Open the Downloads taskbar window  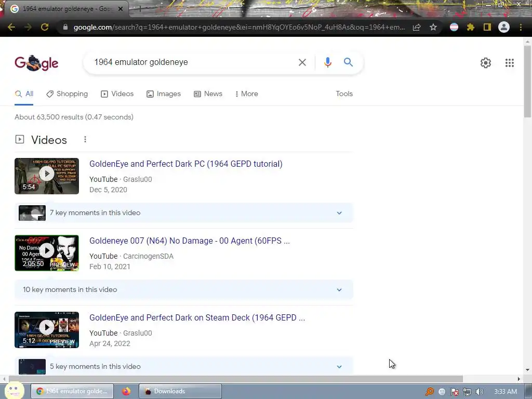tap(180, 391)
